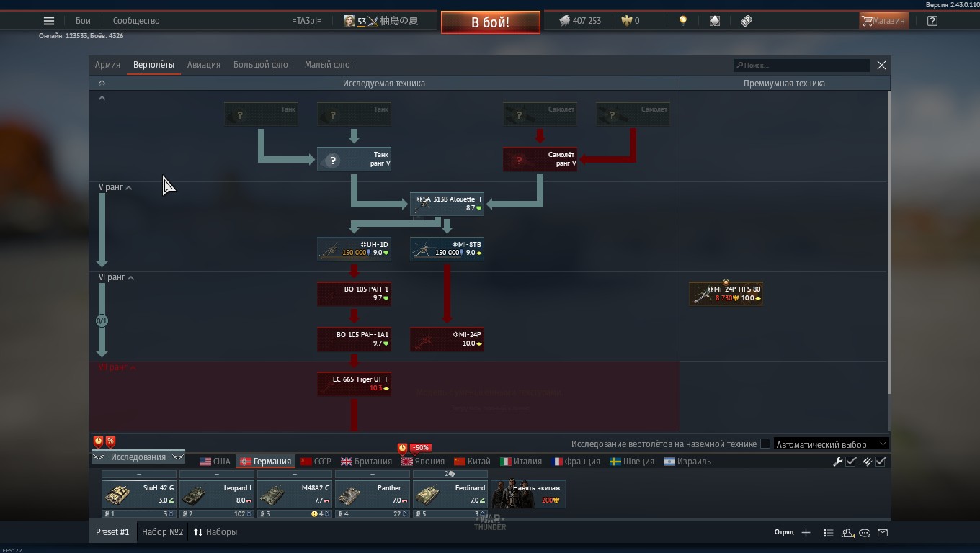This screenshot has width=980, height=553.
Task: Open the chat bubble icon
Action: [x=865, y=533]
